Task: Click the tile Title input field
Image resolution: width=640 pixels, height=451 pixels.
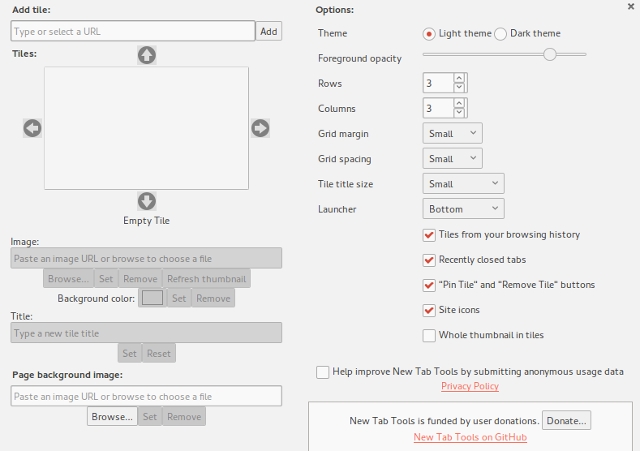Action: 146,333
